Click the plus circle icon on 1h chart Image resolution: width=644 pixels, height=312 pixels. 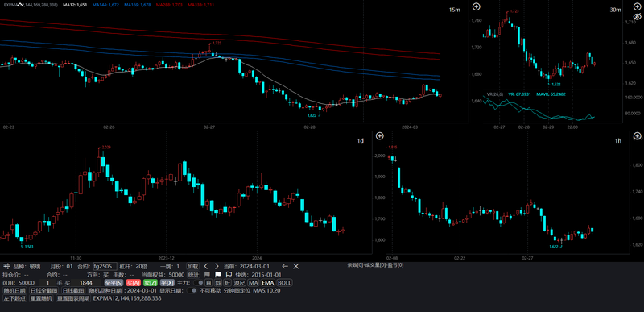pyautogui.click(x=638, y=135)
